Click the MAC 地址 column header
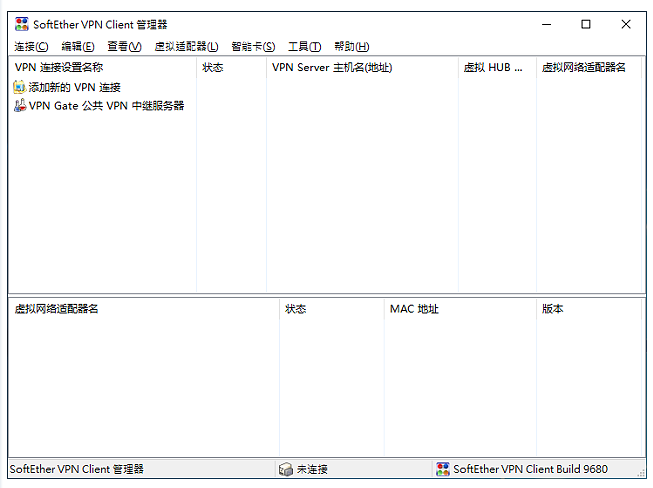Viewport: 653px width, 488px height. [x=460, y=309]
